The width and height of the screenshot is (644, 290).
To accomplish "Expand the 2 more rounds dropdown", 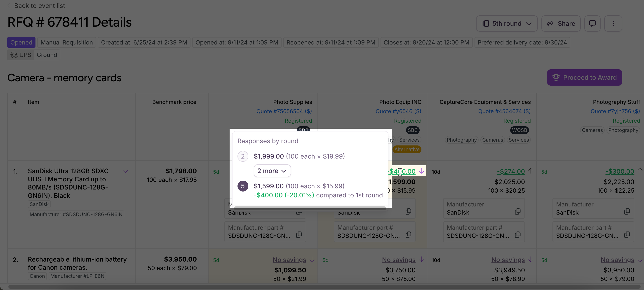I will click(272, 171).
